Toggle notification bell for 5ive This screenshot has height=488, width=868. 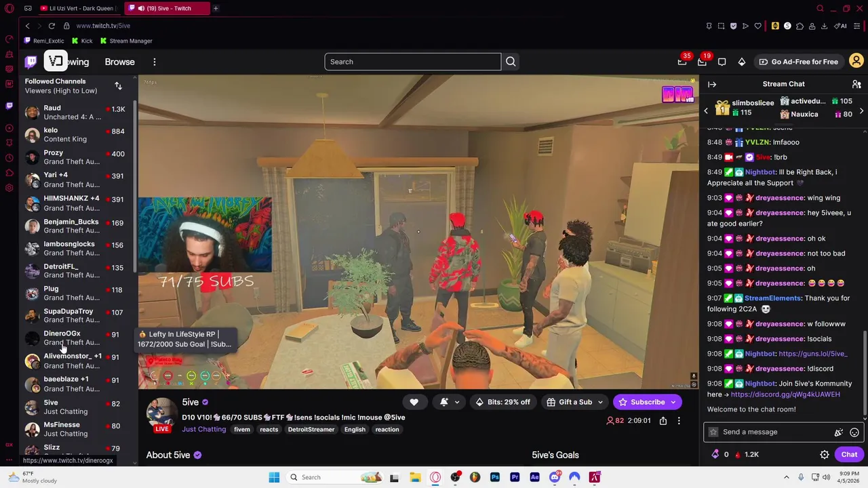[443, 402]
